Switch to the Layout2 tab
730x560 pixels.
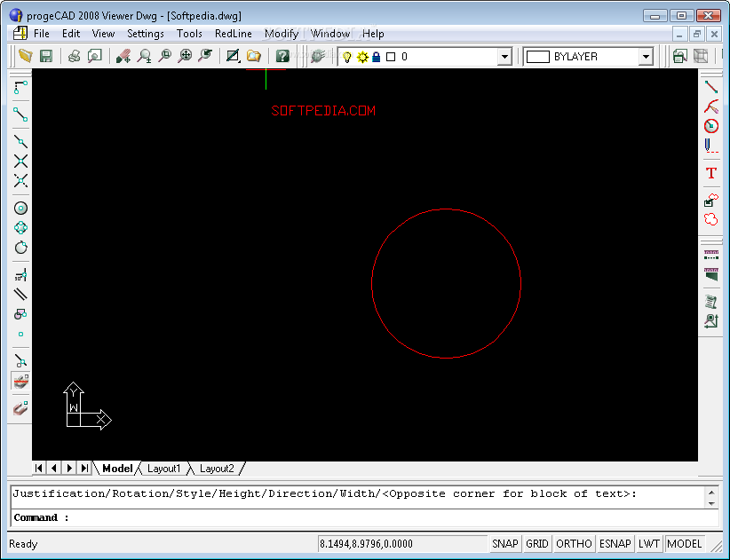click(217, 469)
